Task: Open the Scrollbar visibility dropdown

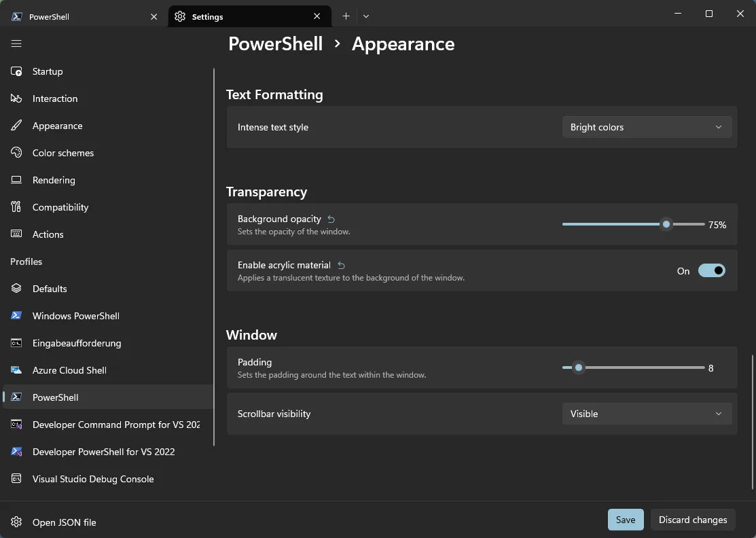Action: click(647, 414)
